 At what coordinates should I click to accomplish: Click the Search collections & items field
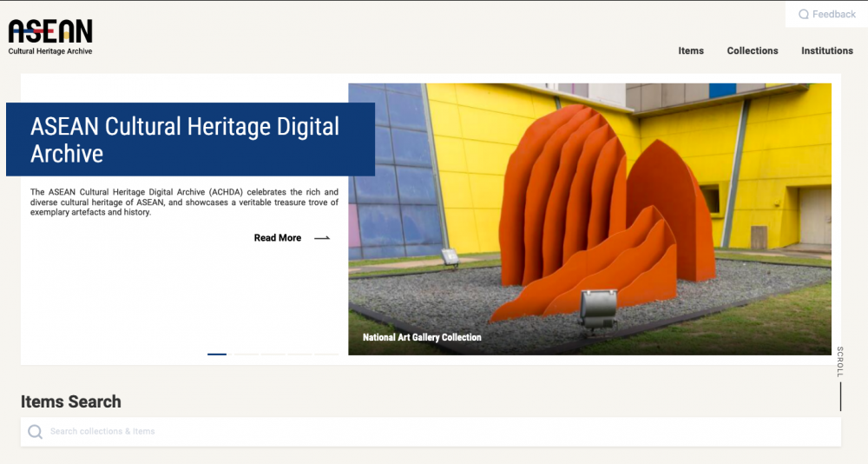[x=431, y=431]
